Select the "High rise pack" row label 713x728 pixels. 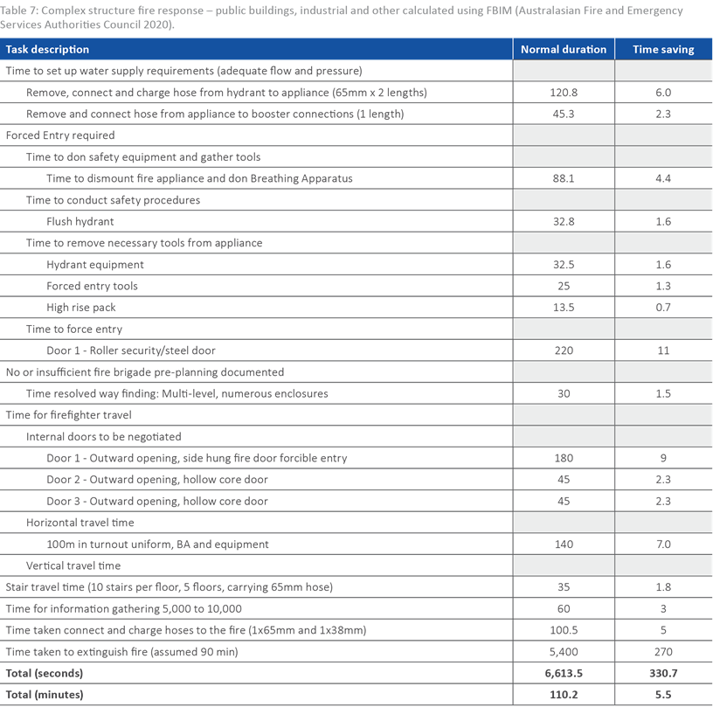81,308
